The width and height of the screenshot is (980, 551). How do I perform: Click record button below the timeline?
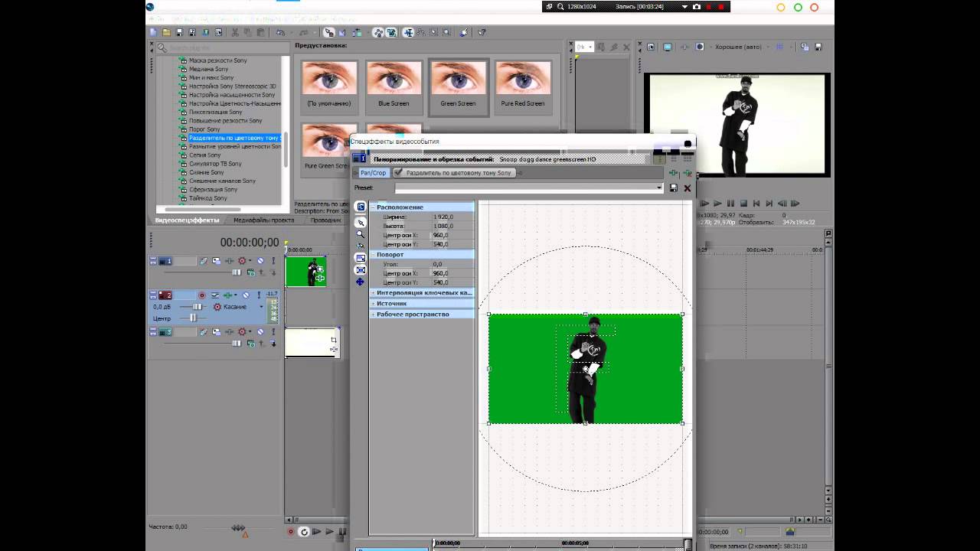(x=291, y=531)
